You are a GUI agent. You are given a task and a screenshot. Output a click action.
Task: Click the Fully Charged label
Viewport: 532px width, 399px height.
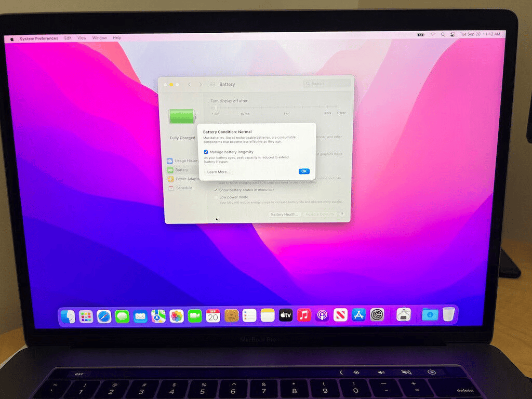pos(182,138)
